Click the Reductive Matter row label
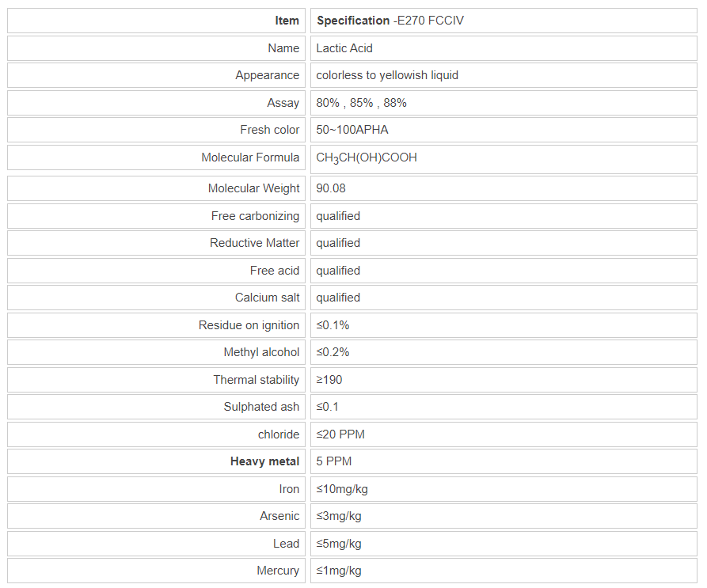 click(254, 243)
